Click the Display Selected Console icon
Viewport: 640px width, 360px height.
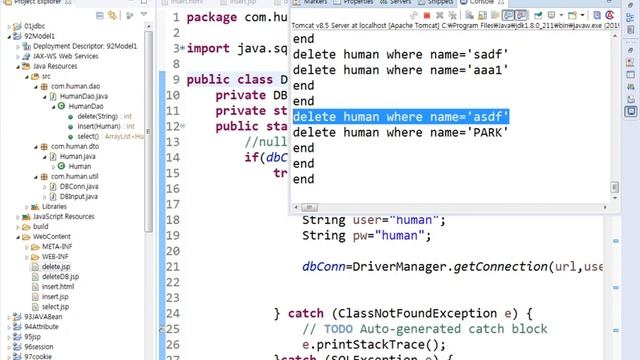(x=551, y=16)
